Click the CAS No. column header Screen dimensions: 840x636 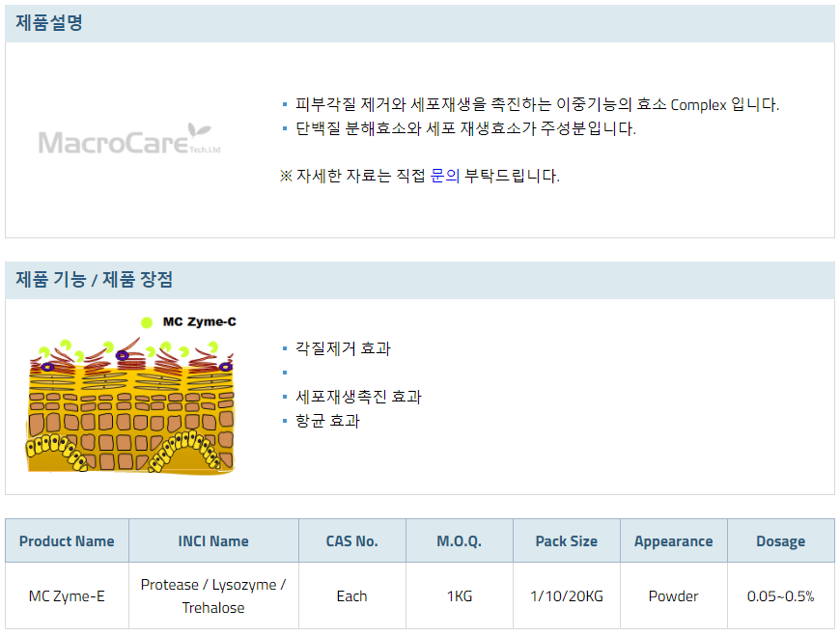[x=352, y=540]
